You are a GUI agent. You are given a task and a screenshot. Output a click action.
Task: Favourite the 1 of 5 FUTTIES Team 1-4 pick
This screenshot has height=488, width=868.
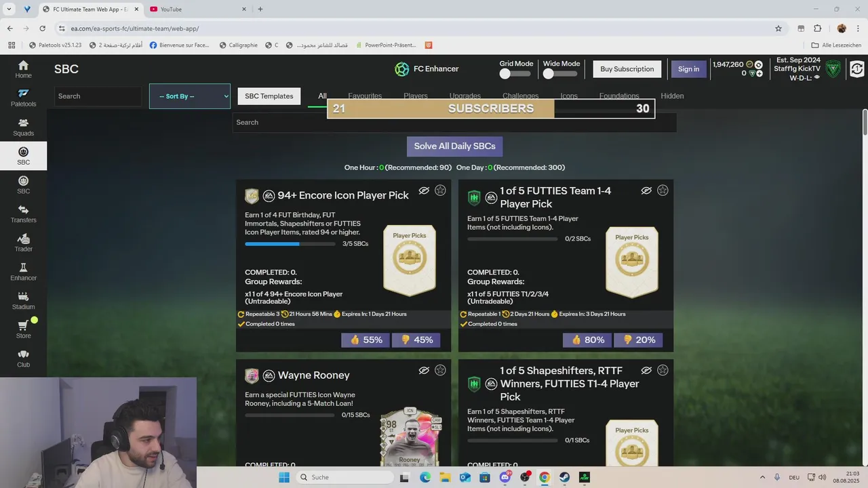tap(663, 190)
